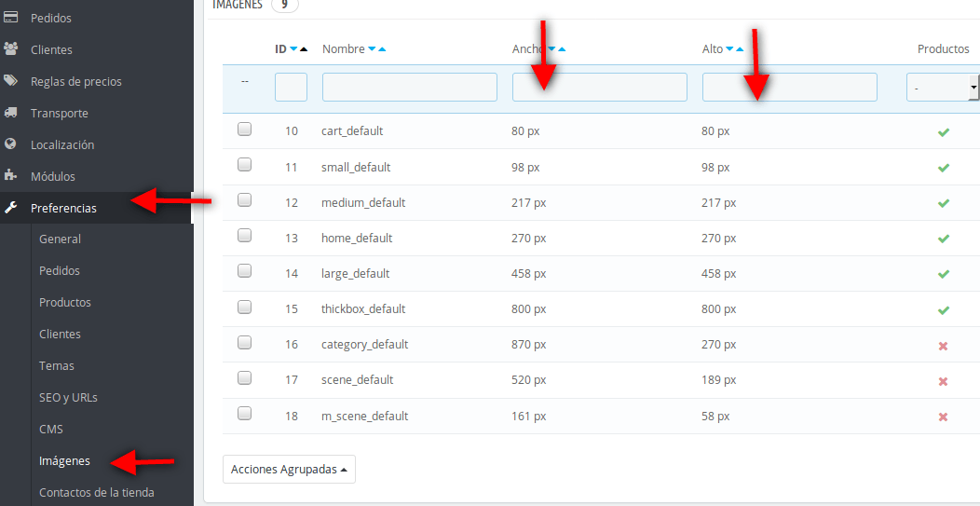Select checkbox for large_default row
Screen dimensions: 980x506
[244, 271]
